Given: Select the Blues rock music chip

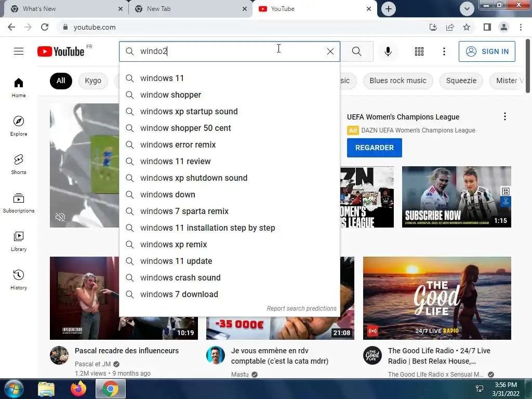Looking at the screenshot, I should (x=397, y=81).
